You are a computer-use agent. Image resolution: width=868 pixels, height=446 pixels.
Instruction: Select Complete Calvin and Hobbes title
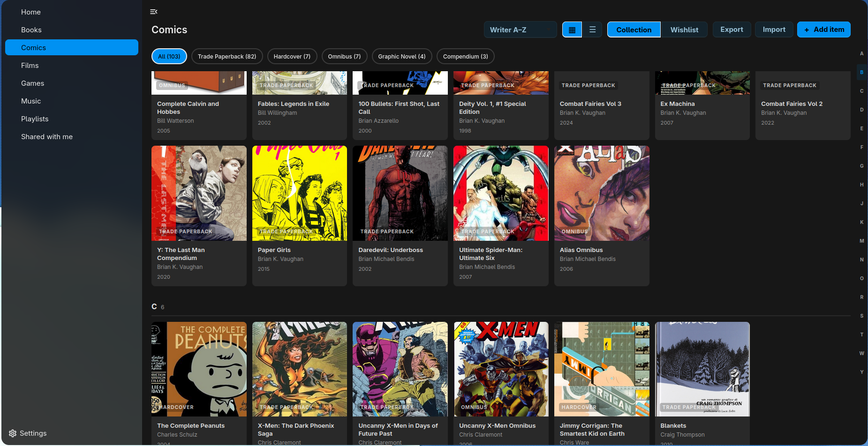188,108
